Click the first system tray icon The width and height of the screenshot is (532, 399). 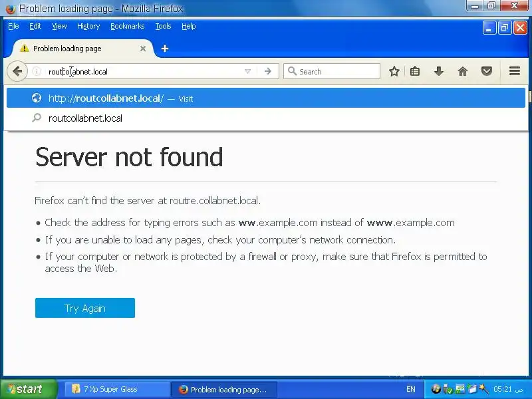pos(436,389)
